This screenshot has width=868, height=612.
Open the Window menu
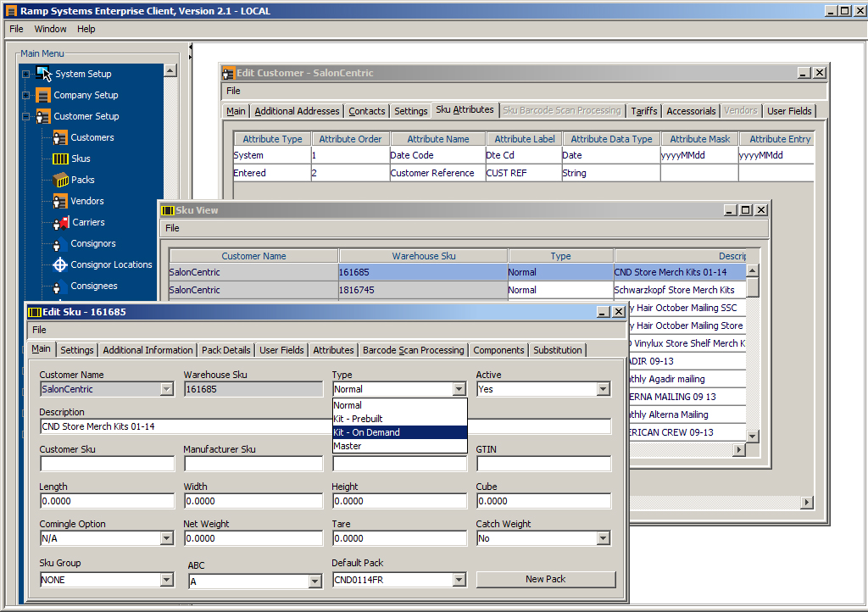point(50,28)
